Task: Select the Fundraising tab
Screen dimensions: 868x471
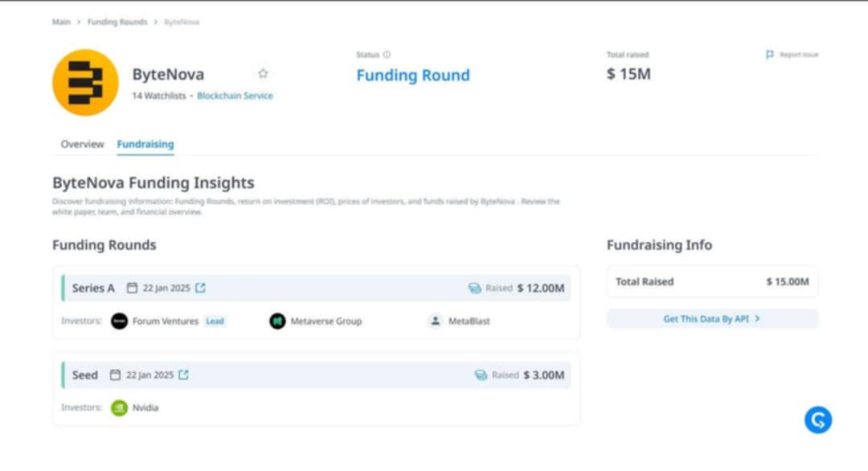Action: [x=145, y=144]
